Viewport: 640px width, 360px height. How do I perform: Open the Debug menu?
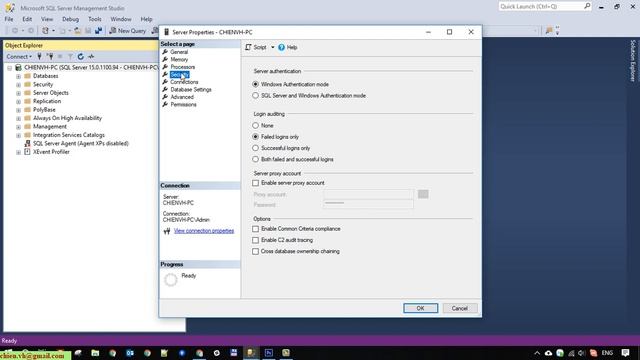[70, 19]
